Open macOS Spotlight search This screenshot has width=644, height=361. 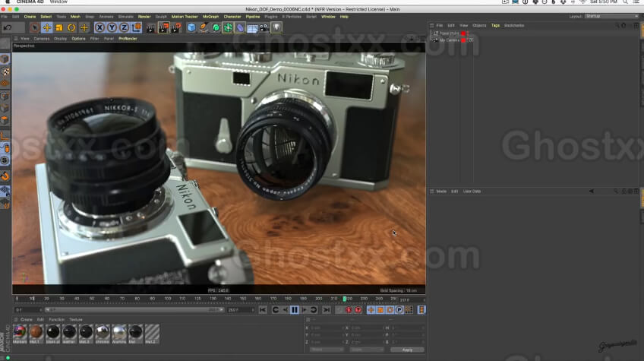(x=625, y=2)
